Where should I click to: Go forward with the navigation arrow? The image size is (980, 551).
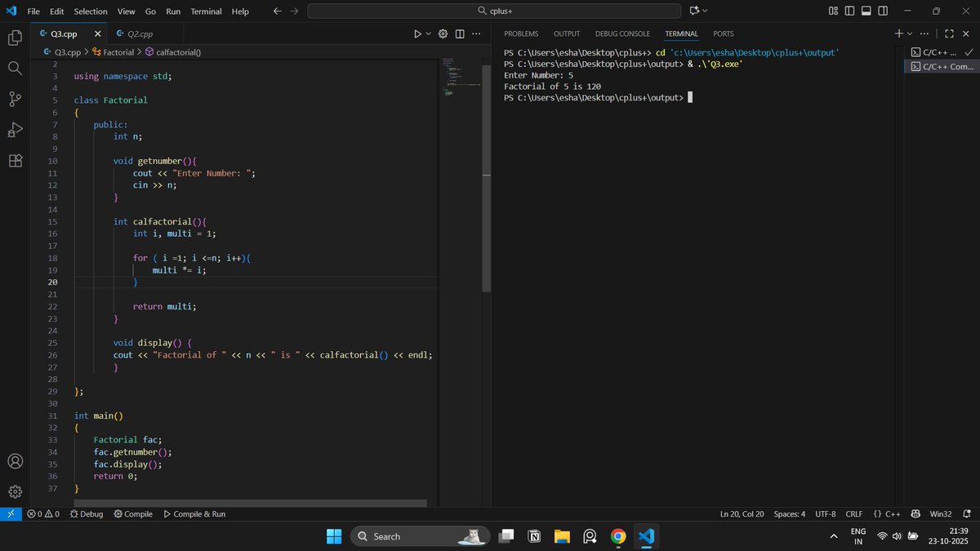click(x=295, y=11)
